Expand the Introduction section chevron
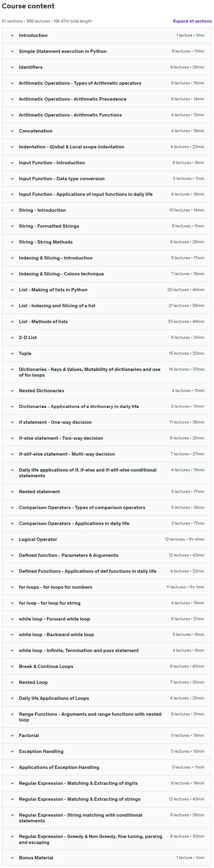 pos(12,35)
